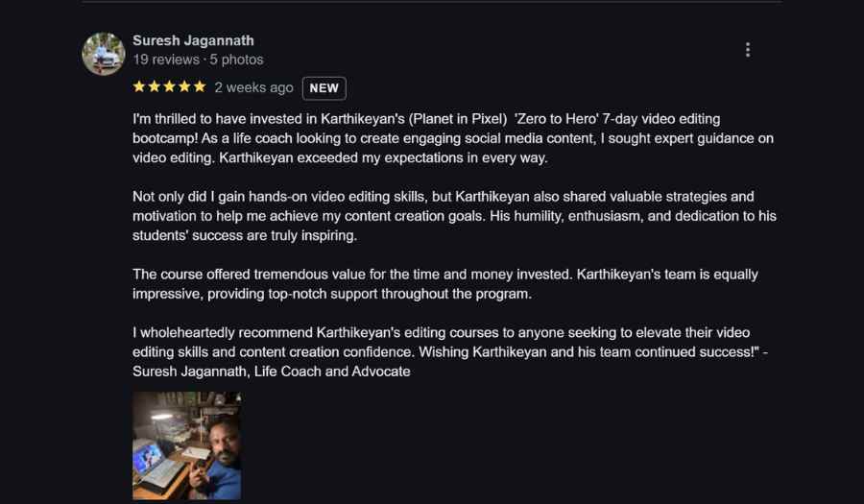The width and height of the screenshot is (864, 504).
Task: Click the paragraph starting 'I'm thrilled to have'
Action: point(453,138)
